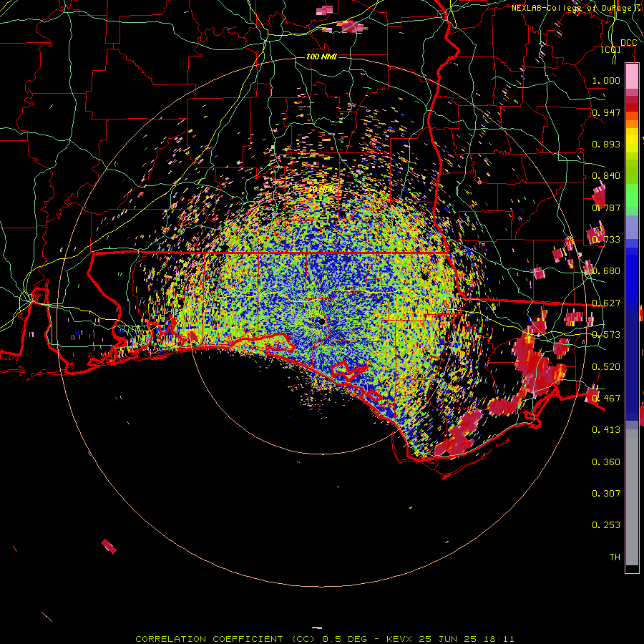The image size is (644, 644).
Task: Click the 0.893 scale value
Action: tap(606, 144)
